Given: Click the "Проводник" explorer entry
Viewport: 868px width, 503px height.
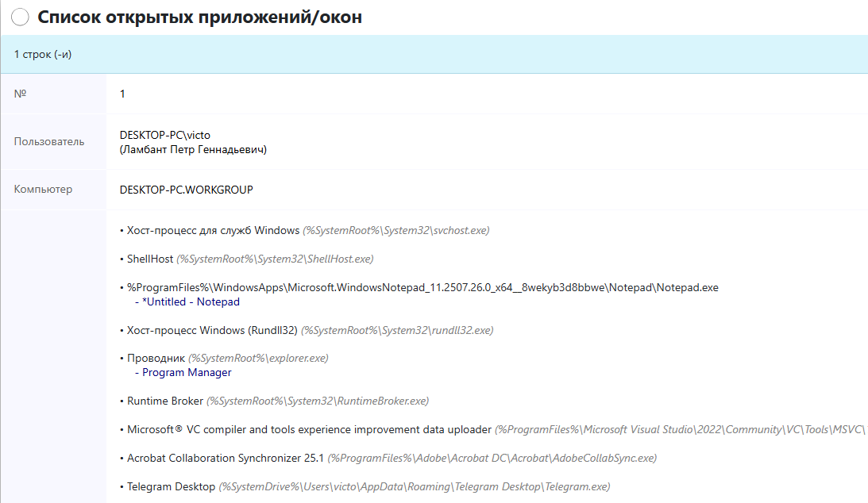Looking at the screenshot, I should [156, 359].
